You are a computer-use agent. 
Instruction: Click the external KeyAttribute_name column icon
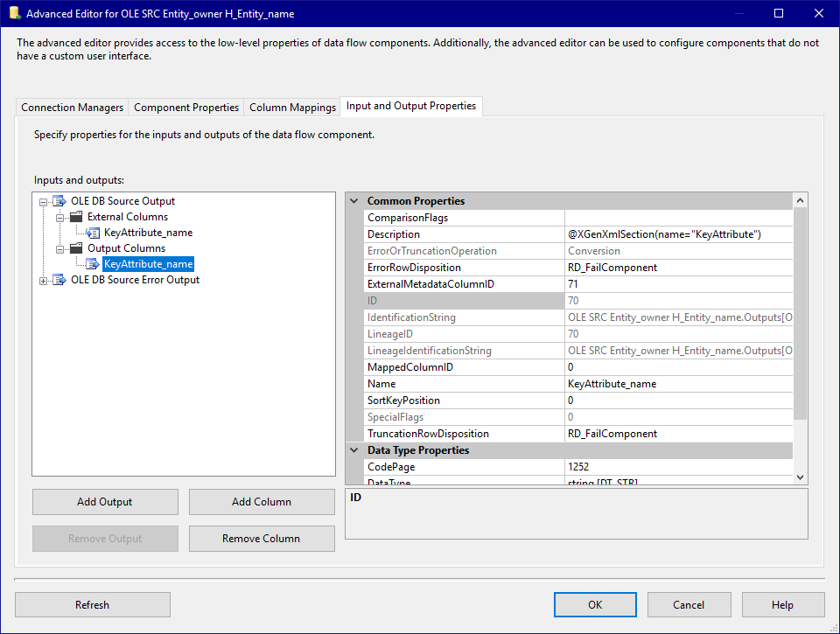pyautogui.click(x=93, y=233)
